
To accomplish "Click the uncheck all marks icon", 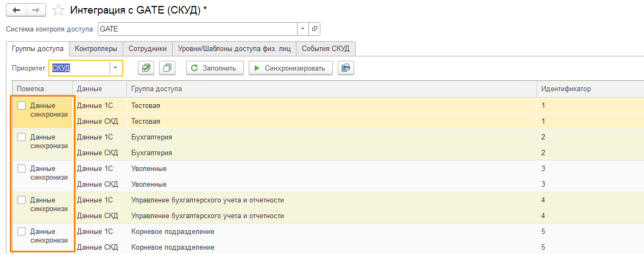I will point(167,68).
